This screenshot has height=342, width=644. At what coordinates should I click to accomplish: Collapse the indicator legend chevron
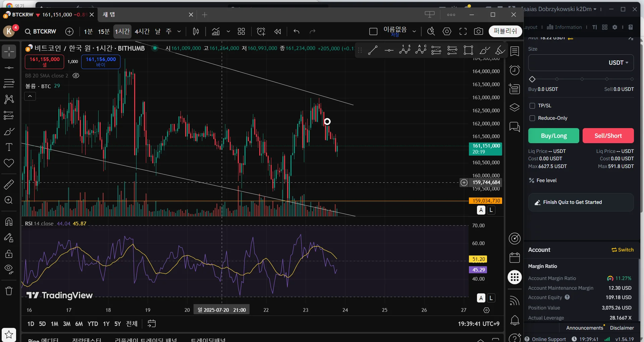(30, 96)
